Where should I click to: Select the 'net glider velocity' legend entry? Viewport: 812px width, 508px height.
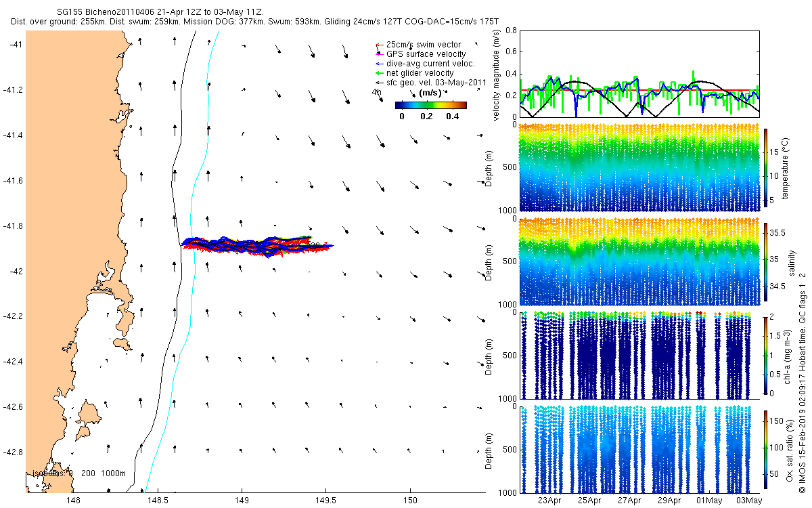tap(420, 73)
